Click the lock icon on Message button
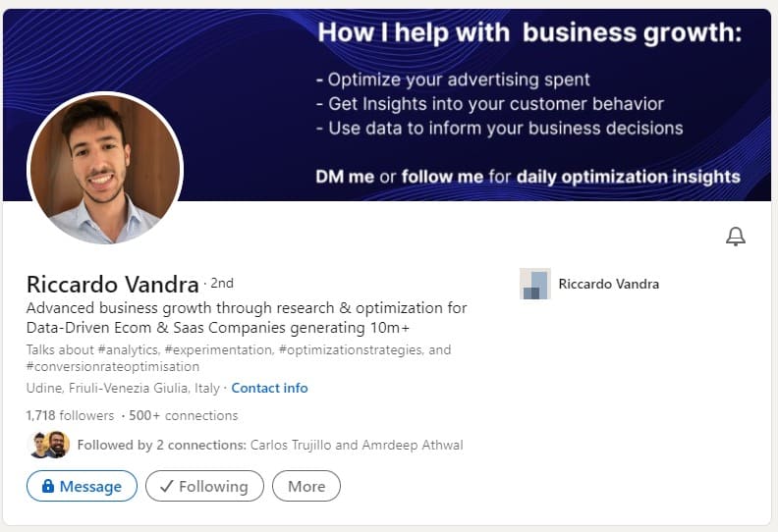 46,486
